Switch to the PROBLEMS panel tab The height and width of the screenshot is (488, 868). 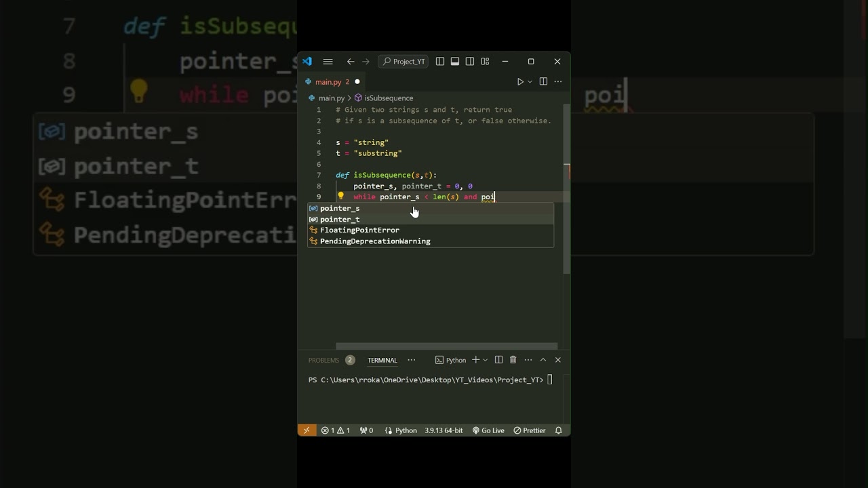[323, 360]
